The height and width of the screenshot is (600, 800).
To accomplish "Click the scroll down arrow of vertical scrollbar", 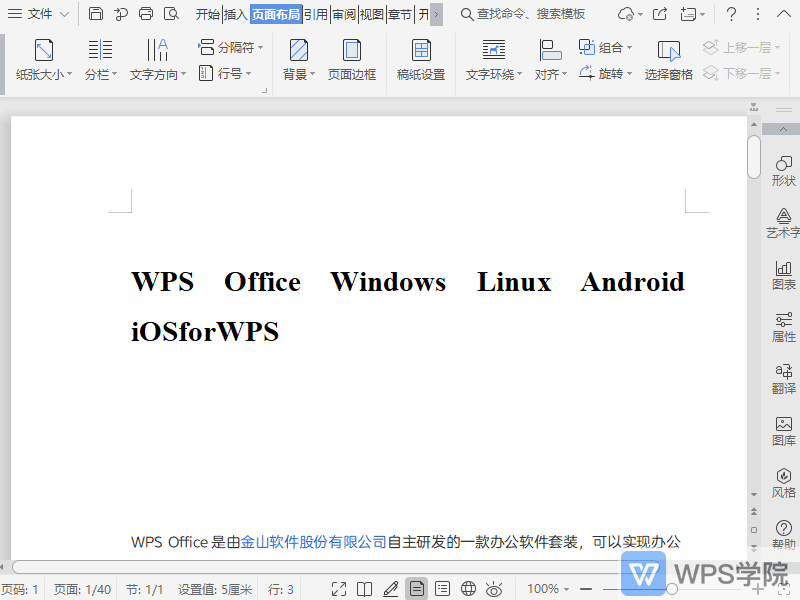I will (x=754, y=494).
